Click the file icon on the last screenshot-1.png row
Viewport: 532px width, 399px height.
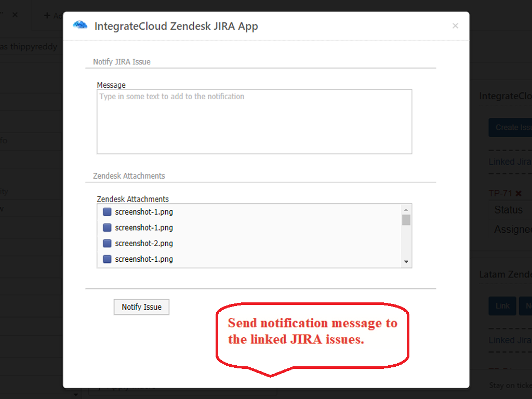pos(107,259)
